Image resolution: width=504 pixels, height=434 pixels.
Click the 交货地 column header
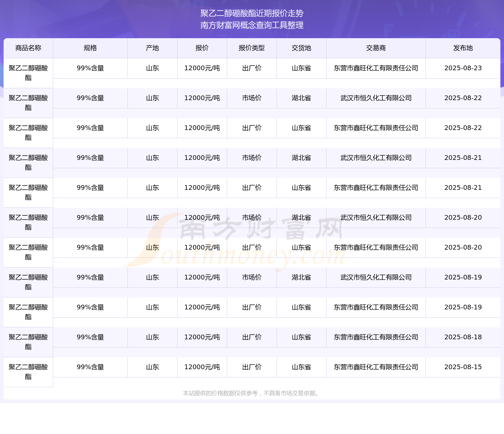coord(301,48)
